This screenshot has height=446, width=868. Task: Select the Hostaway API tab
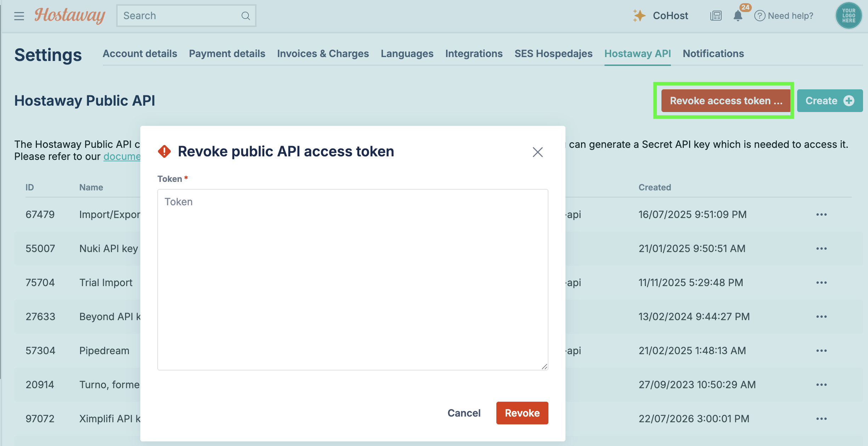pyautogui.click(x=638, y=54)
